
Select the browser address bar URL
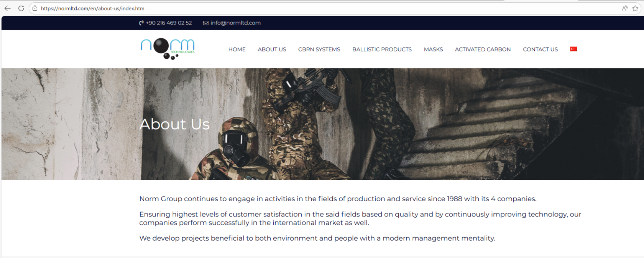point(93,8)
